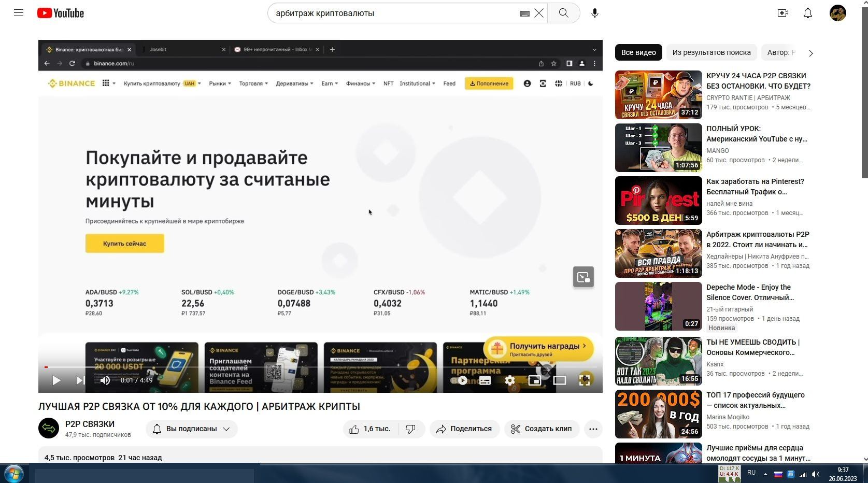Image resolution: width=868 pixels, height=483 pixels.
Task: Open thumbnail of КРУЧУ 24 ЧАСА P2P video
Action: tap(659, 95)
